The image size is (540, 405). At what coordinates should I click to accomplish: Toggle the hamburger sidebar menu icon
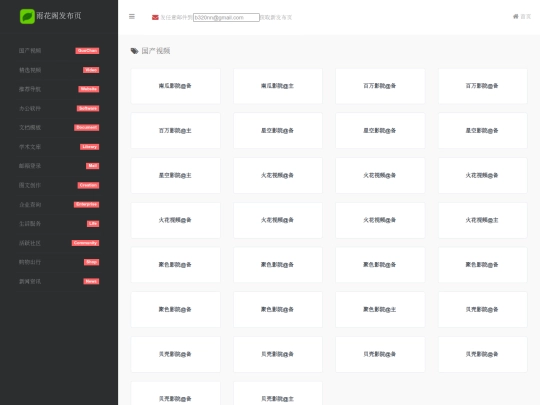point(132,17)
